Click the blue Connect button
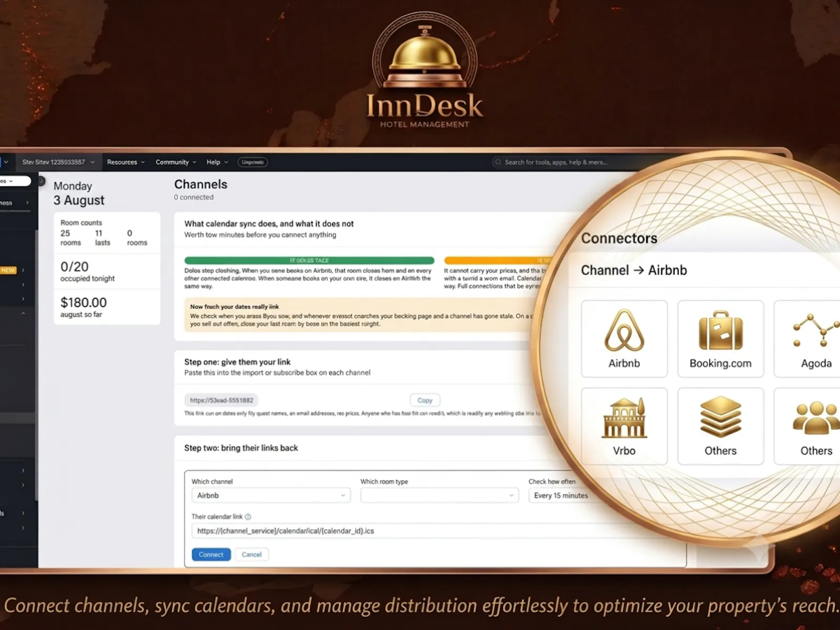 (x=211, y=554)
